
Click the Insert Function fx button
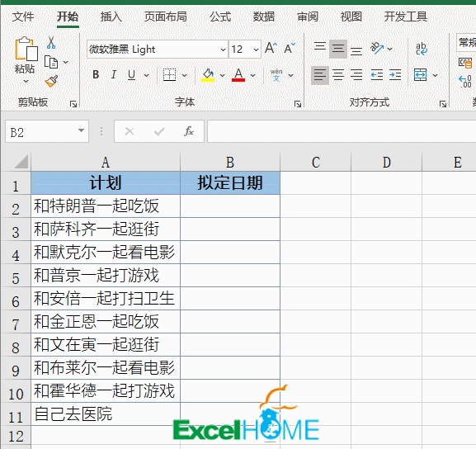pyautogui.click(x=189, y=131)
